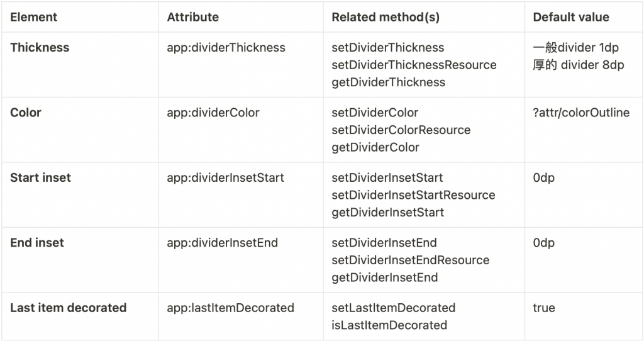644x341 pixels.
Task: Click the true default value cell
Action: (543, 308)
